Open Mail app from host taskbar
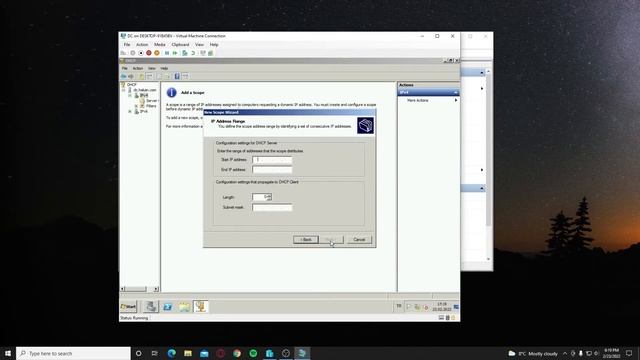The width and height of the screenshot is (640, 360). [204, 353]
